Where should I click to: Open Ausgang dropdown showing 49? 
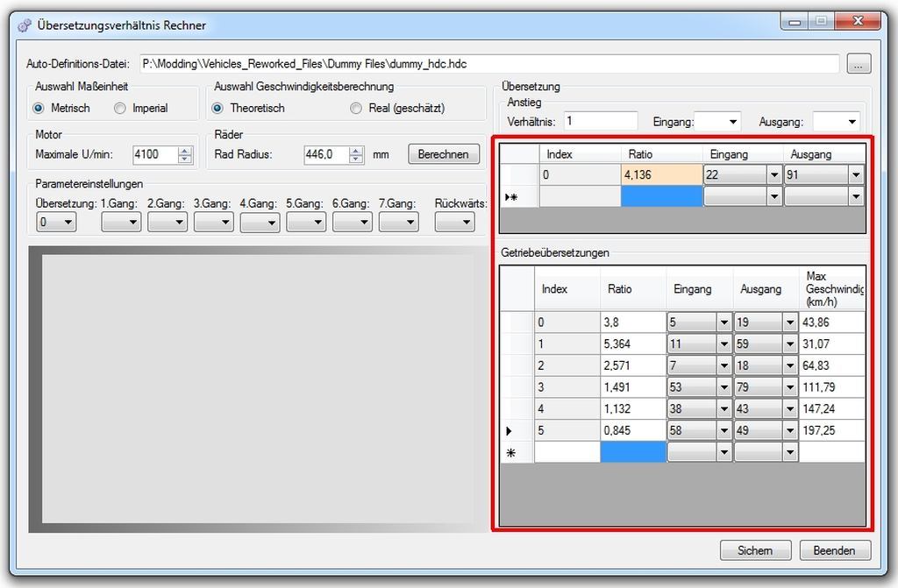pos(790,430)
